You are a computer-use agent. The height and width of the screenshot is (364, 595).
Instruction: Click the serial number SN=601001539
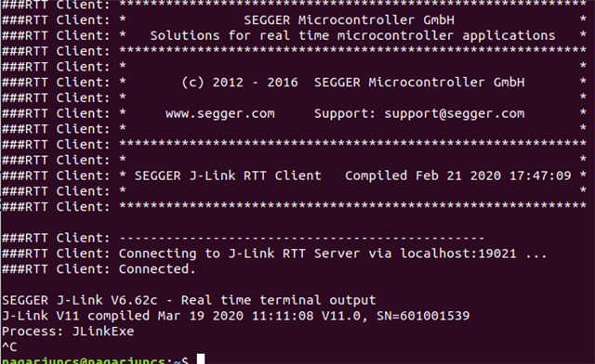pos(423,316)
